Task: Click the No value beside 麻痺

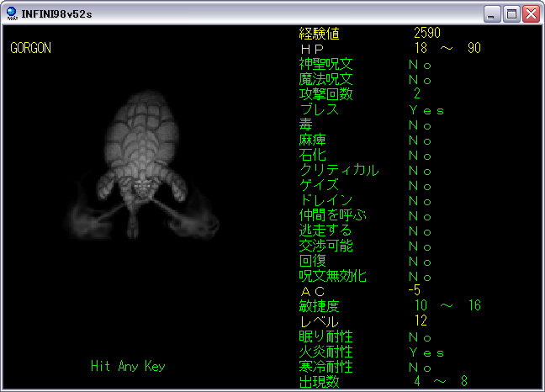Action: click(420, 140)
